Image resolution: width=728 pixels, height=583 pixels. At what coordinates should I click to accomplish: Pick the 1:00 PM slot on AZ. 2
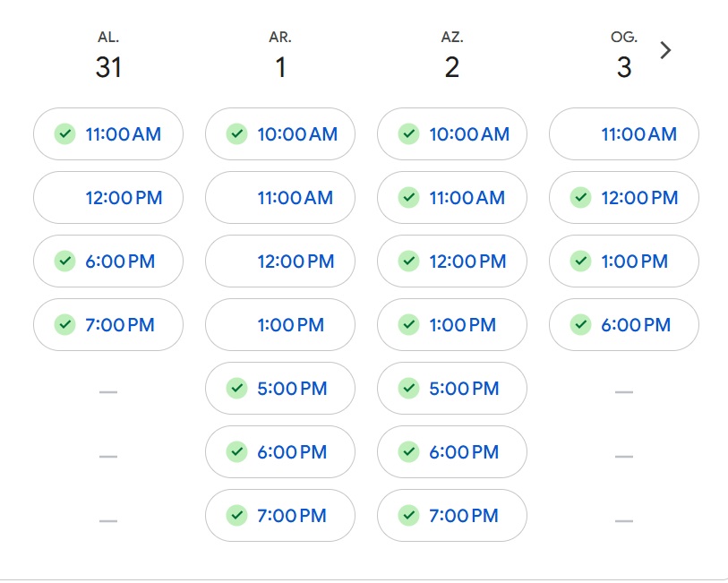452,325
